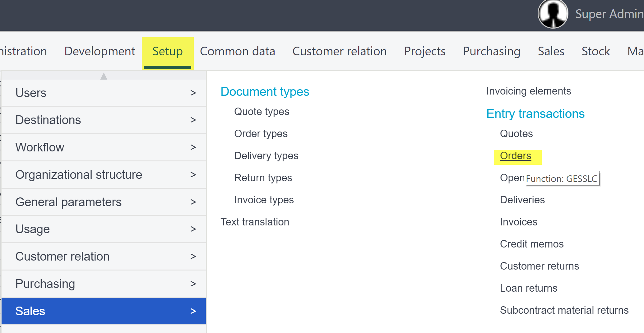This screenshot has height=333, width=644.
Task: Expand the General parameters chevron
Action: tap(193, 202)
